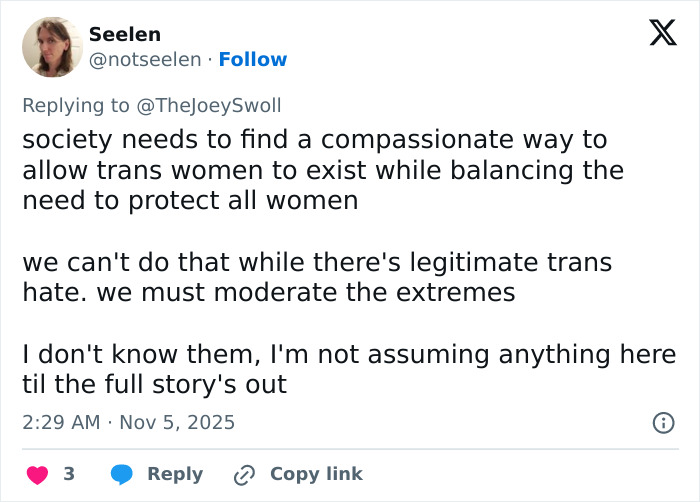Click the Copy link text
700x502 pixels.
coord(316,474)
